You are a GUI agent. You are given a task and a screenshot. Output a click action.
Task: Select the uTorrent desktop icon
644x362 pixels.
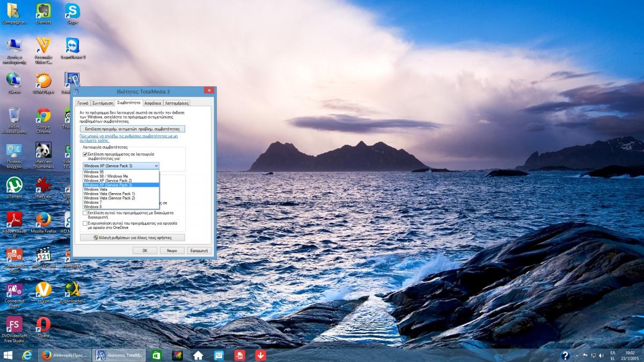[x=14, y=188]
